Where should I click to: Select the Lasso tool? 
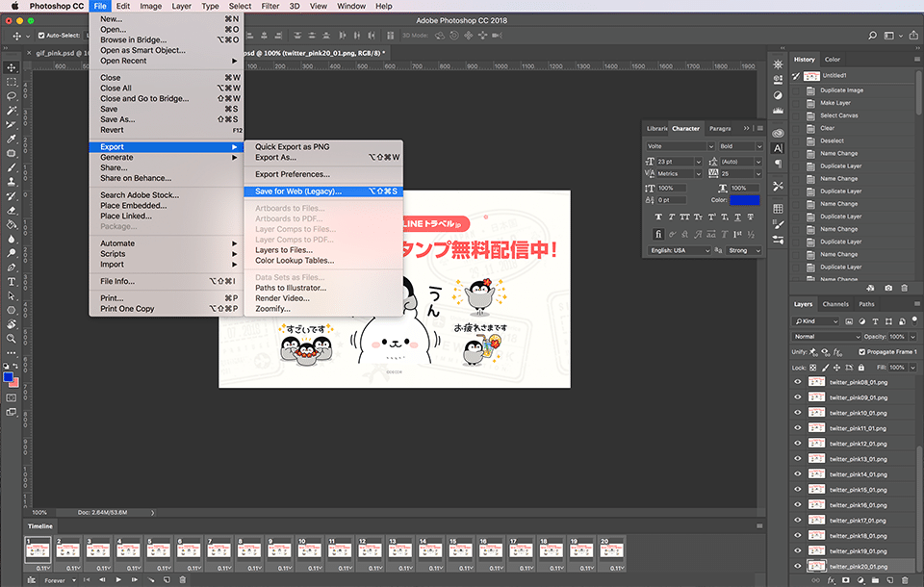point(12,96)
